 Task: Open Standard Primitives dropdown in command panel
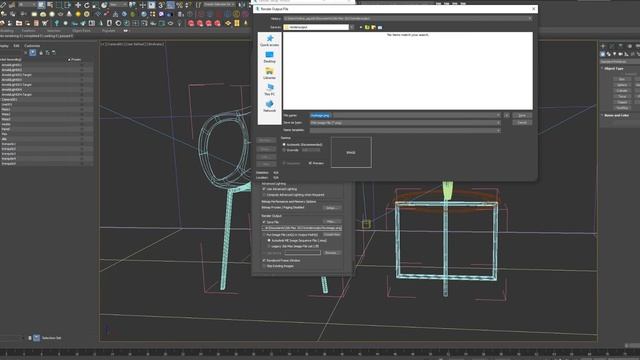[x=620, y=62]
